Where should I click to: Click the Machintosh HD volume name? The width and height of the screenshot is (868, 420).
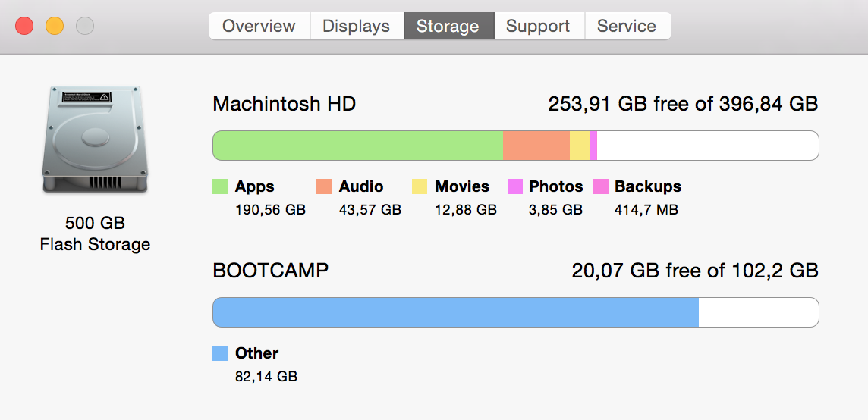click(x=285, y=104)
